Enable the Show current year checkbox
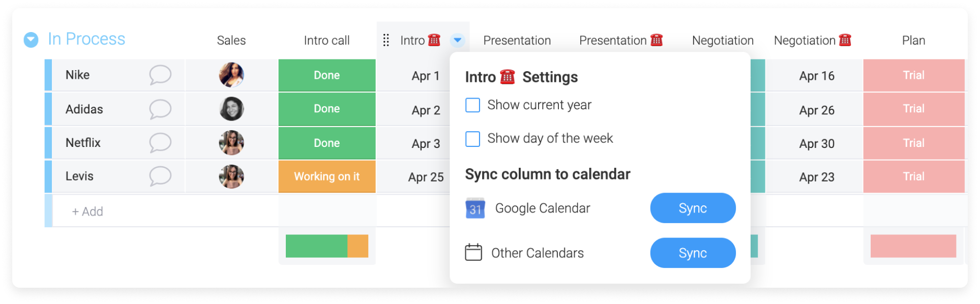980x304 pixels. click(x=472, y=105)
